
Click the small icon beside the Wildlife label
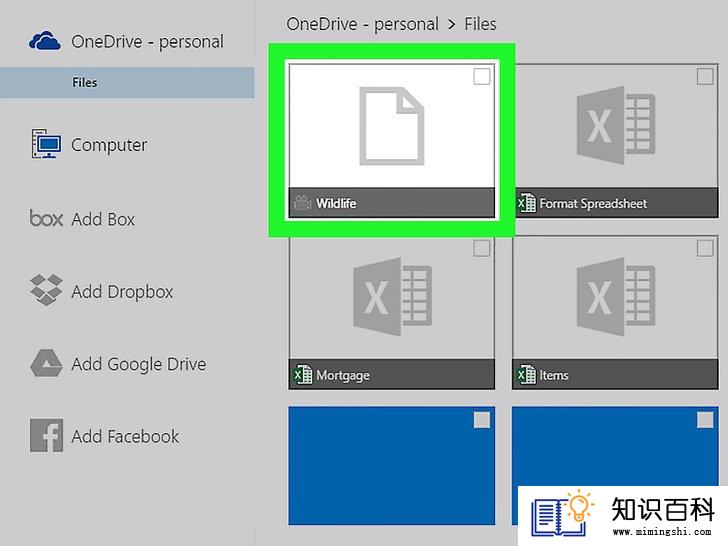pos(302,203)
